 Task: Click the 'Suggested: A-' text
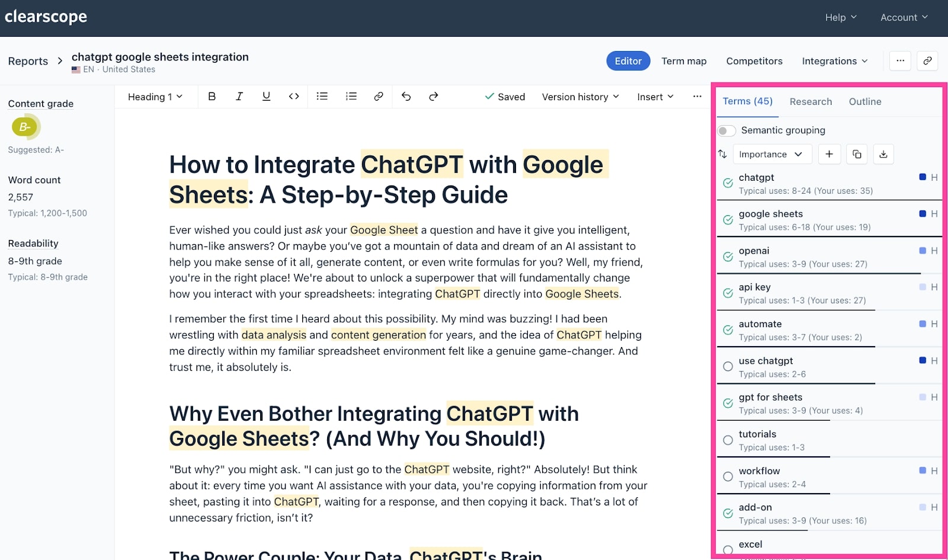tap(36, 150)
